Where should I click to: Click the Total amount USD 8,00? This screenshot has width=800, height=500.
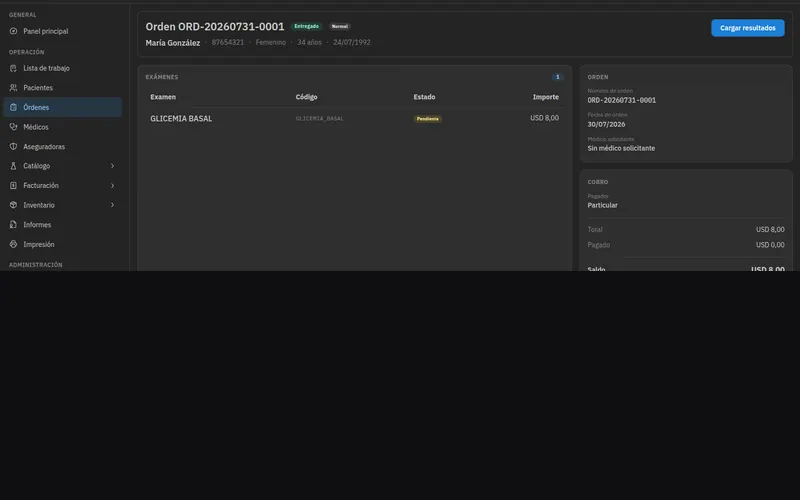[770, 230]
